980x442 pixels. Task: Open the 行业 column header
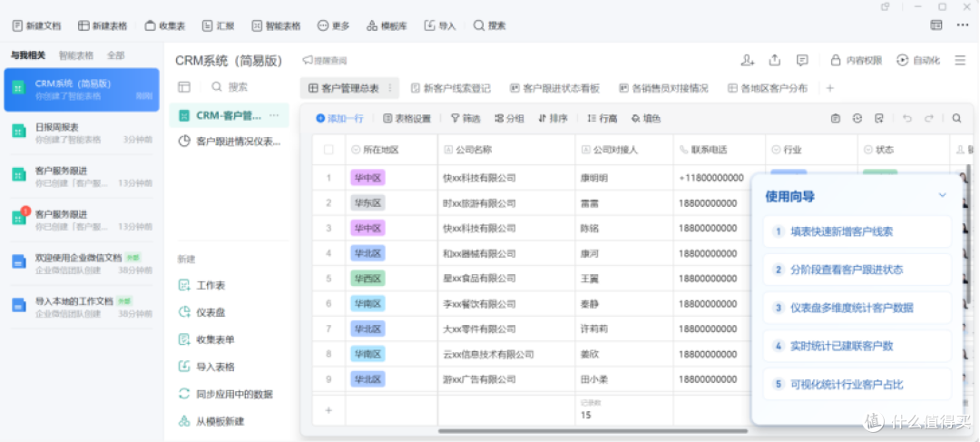tap(811, 150)
